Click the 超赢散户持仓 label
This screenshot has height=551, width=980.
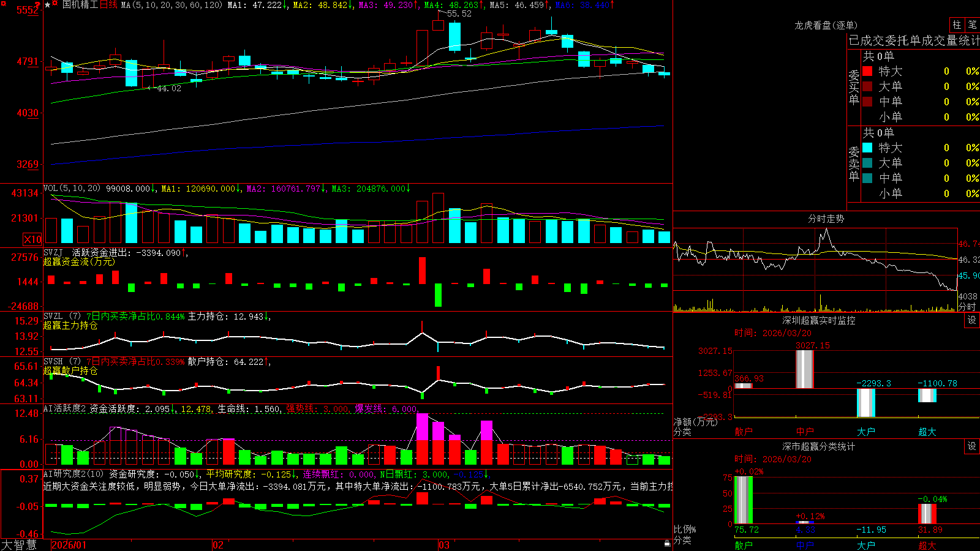70,370
